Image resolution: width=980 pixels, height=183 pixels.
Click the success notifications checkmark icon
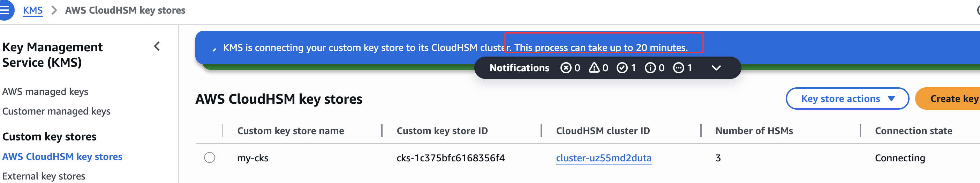click(622, 68)
